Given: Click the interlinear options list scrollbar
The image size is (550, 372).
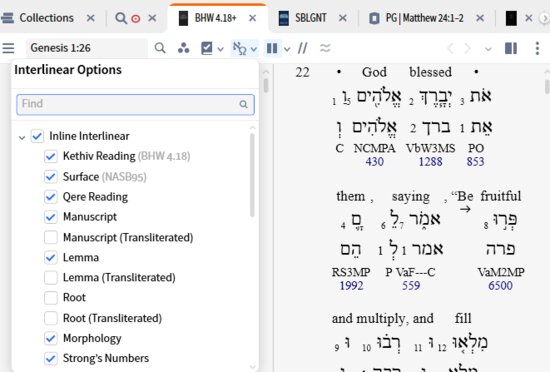Looking at the screenshot, I should (x=252, y=175).
